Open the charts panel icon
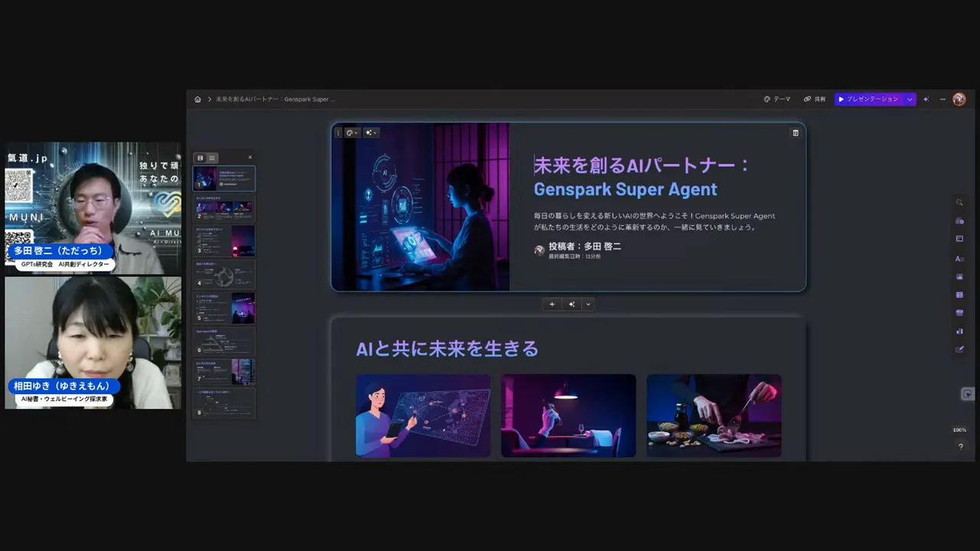 (959, 331)
